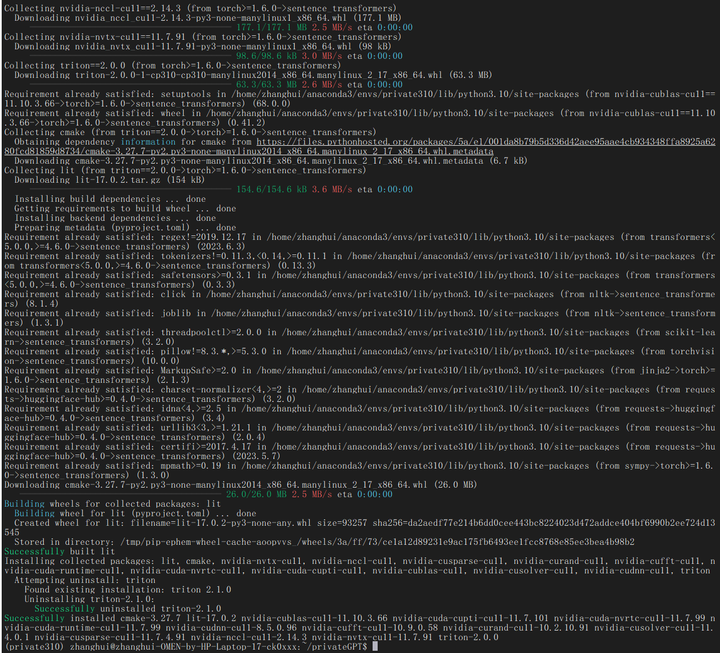This screenshot has height=653, width=720.
Task: Click 'Requirement already satisfied: pillow' line
Action: 360,356
